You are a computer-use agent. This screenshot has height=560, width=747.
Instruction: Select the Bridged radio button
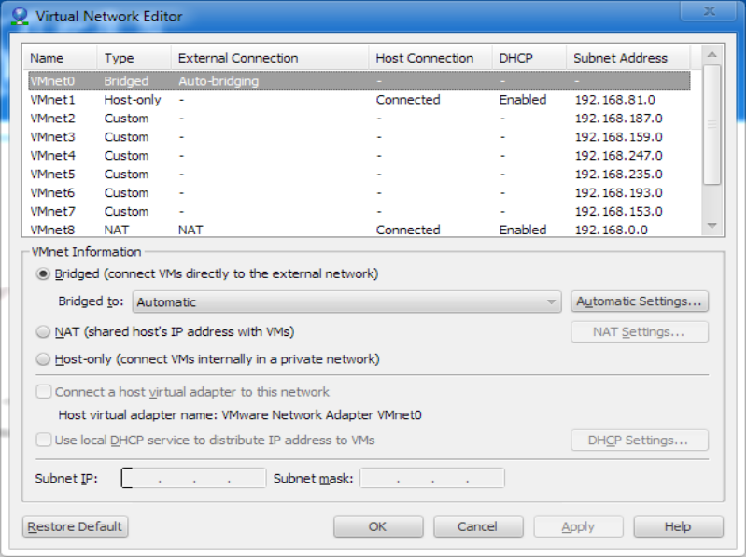43,274
